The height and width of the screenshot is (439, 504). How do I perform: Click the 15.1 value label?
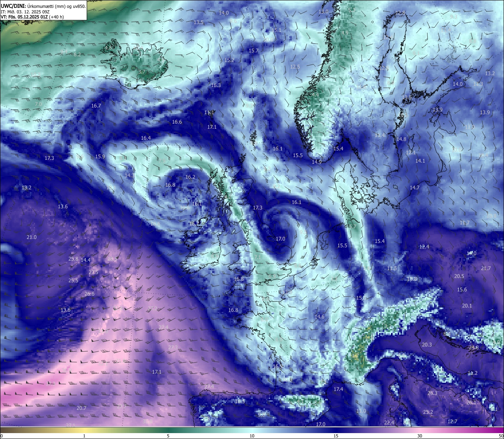click(277, 30)
